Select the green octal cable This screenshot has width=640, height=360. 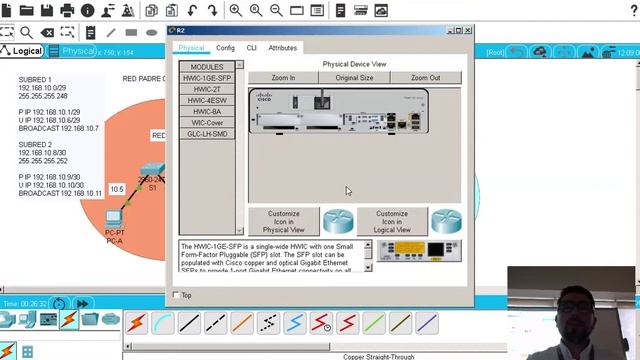374,323
